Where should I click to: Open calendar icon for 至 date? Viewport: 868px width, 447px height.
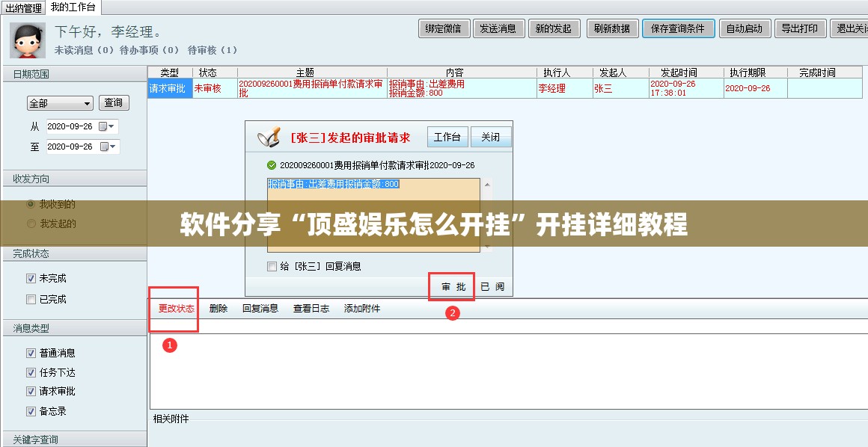click(x=103, y=147)
